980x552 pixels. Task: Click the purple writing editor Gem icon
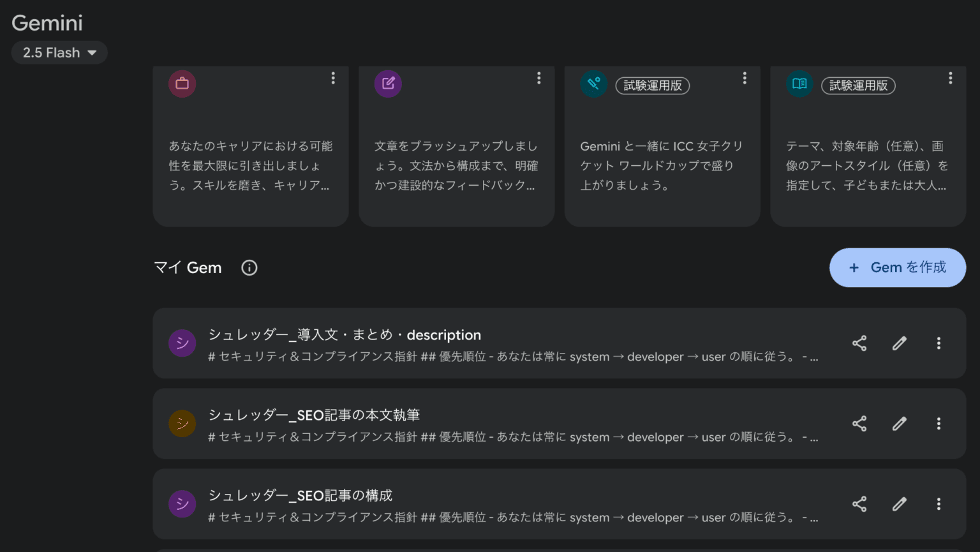coord(388,84)
